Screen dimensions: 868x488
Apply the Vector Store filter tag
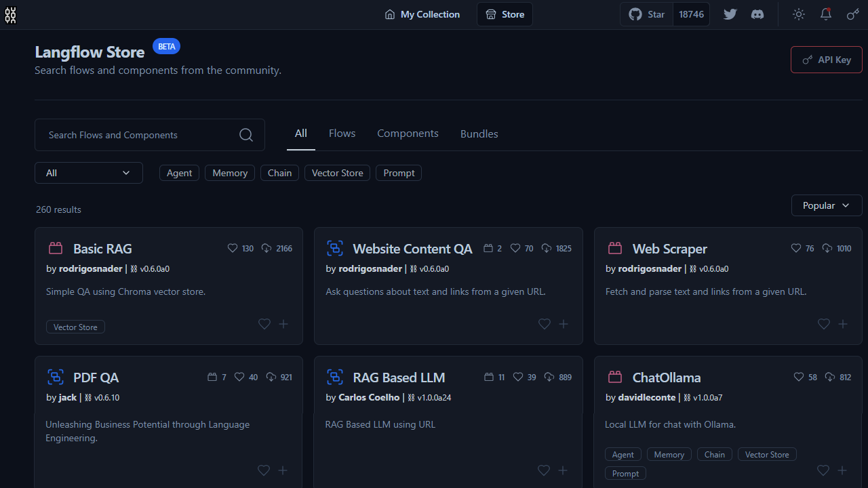(337, 173)
